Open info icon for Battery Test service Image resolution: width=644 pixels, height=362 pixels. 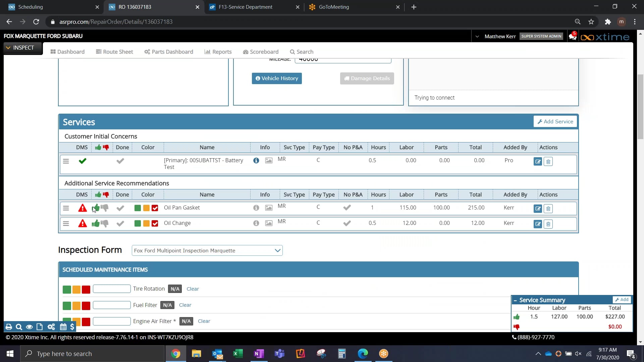coord(256,161)
